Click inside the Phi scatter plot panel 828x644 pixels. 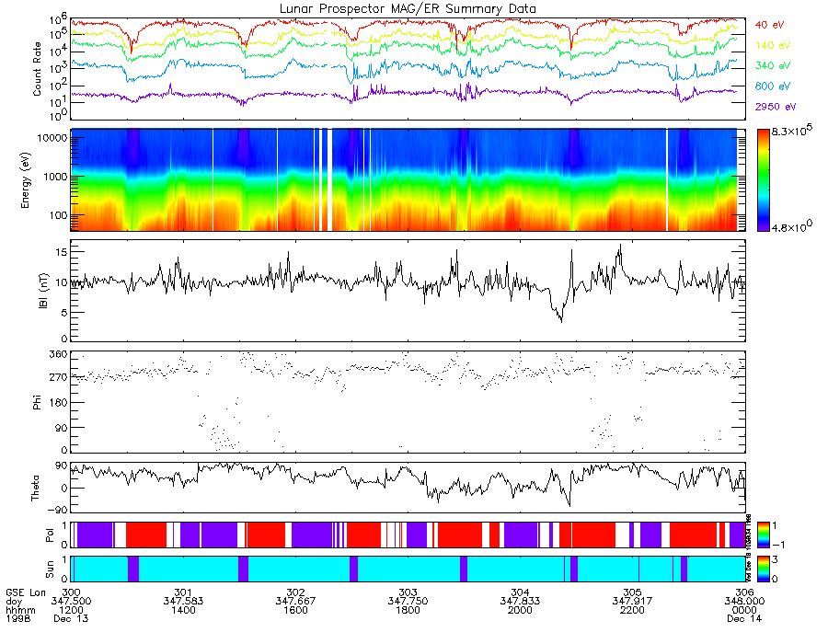[x=408, y=402]
